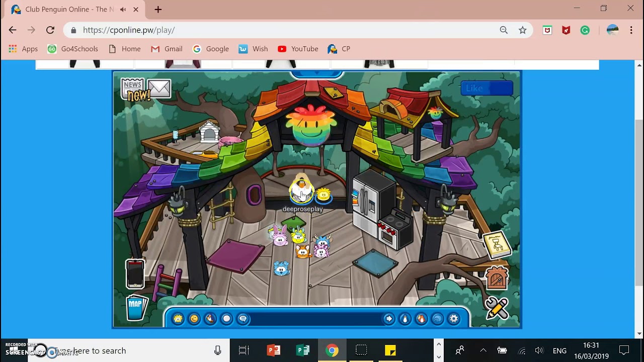Open the Club Penguin newspaper
This screenshot has width=644, height=362.
pyautogui.click(x=133, y=89)
